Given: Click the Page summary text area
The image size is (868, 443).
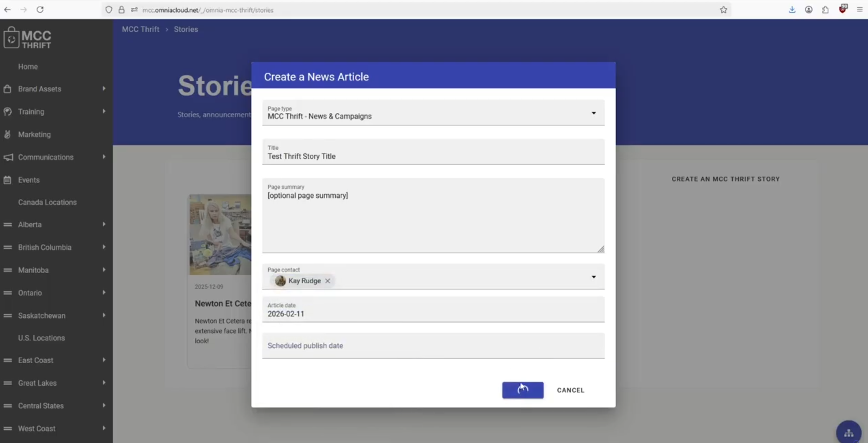Looking at the screenshot, I should [434, 216].
